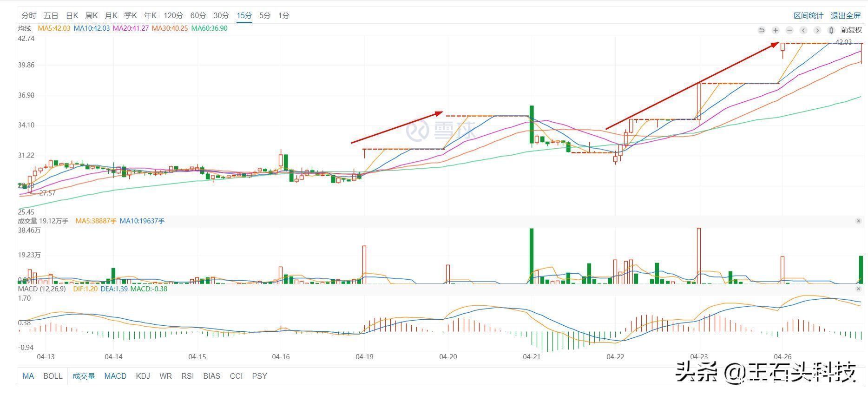Image resolution: width=868 pixels, height=395 pixels.
Task: Click the MA20:41.27 legend value
Action: click(x=131, y=28)
